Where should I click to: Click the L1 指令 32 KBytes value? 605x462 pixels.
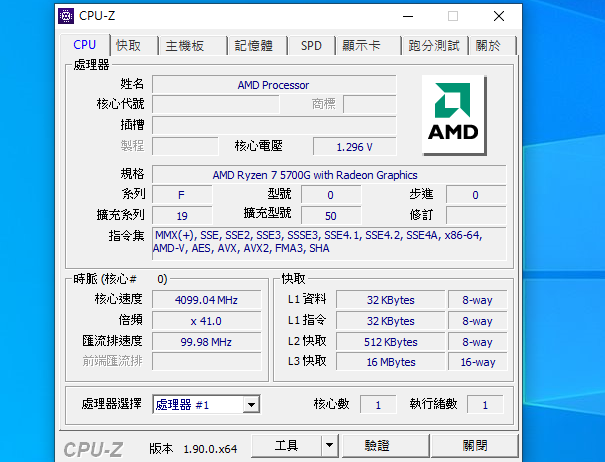click(x=390, y=321)
